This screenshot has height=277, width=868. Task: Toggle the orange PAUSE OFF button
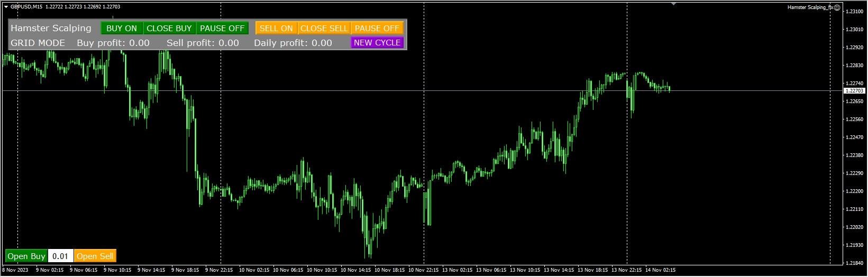click(377, 29)
